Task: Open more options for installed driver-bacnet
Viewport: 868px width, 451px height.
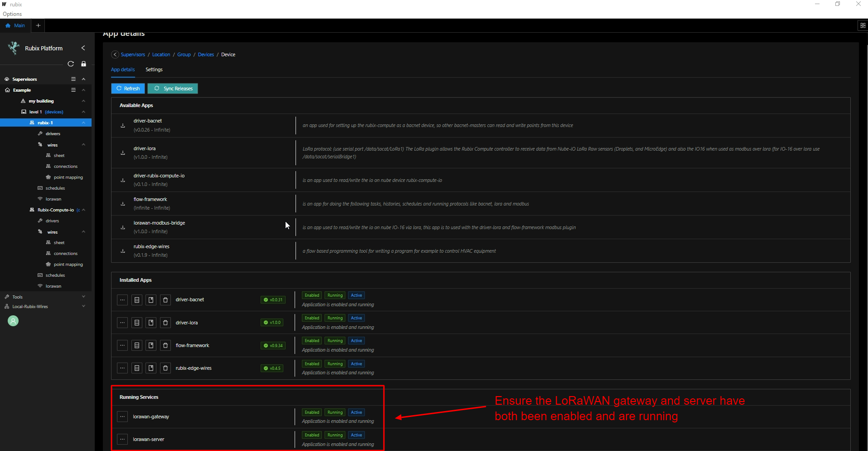Action: pyautogui.click(x=122, y=300)
